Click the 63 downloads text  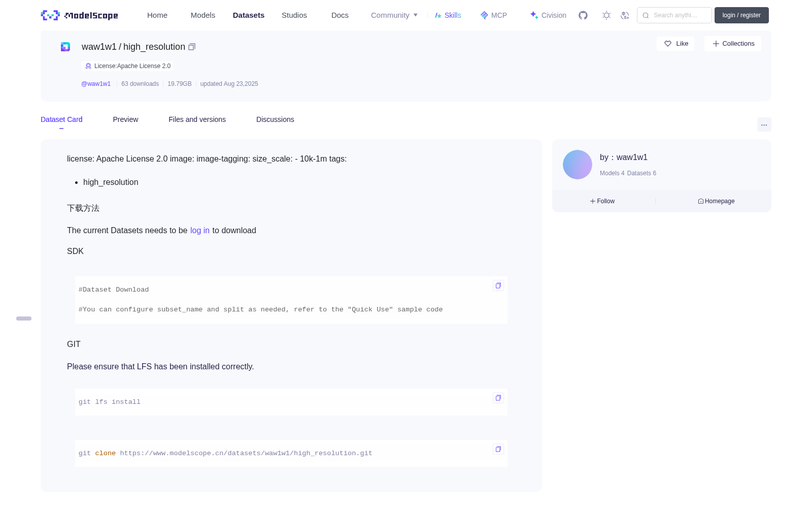(x=140, y=84)
